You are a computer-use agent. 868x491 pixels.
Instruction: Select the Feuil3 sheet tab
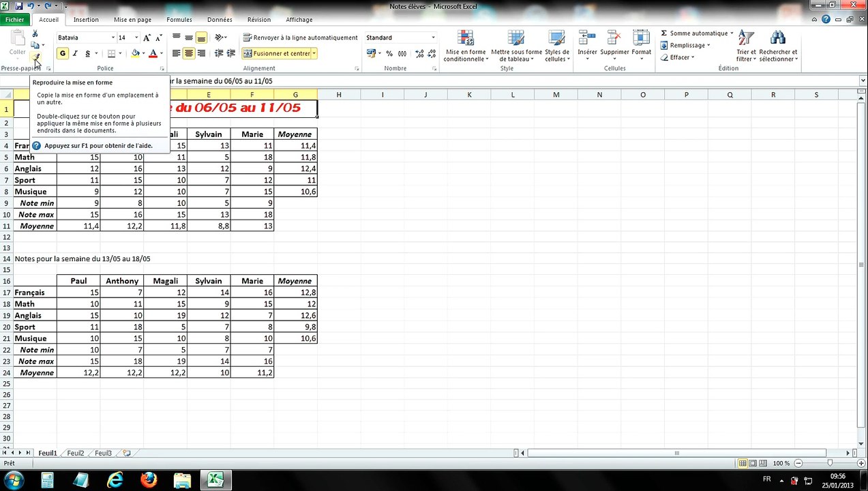point(103,453)
